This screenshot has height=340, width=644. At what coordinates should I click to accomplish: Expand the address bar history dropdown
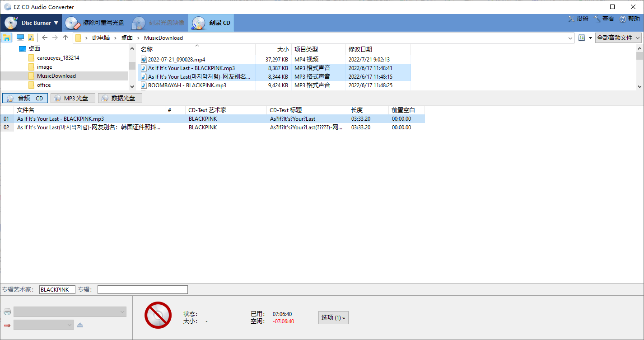pyautogui.click(x=570, y=38)
